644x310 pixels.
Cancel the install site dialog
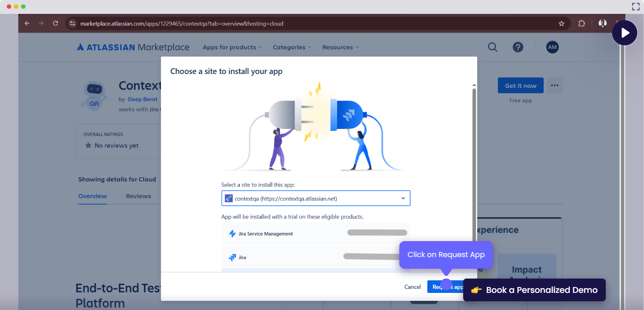(x=412, y=287)
